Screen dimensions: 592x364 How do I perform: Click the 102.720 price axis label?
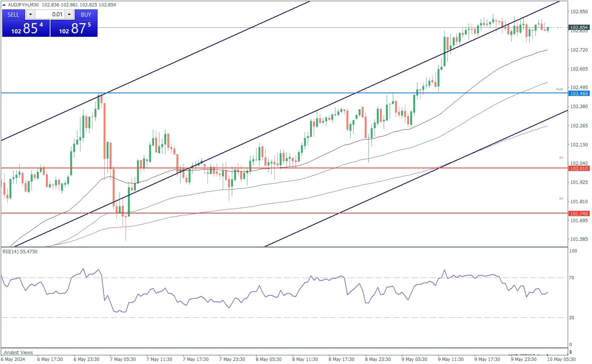pos(579,50)
